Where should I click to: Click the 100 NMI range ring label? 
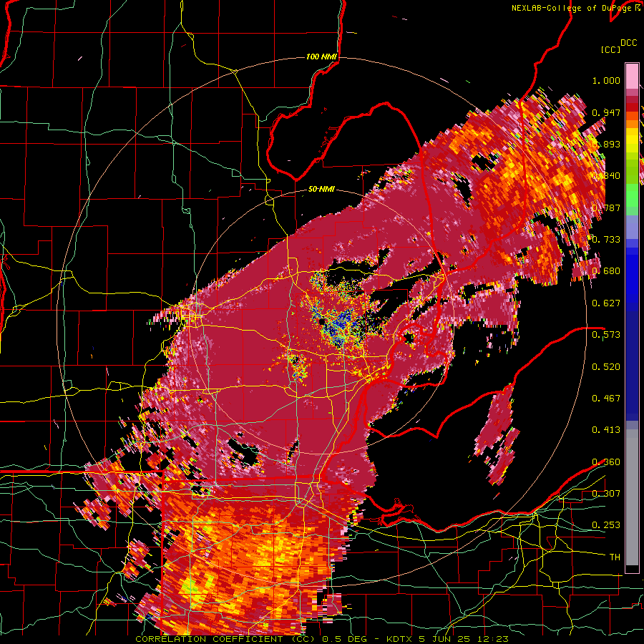(321, 57)
